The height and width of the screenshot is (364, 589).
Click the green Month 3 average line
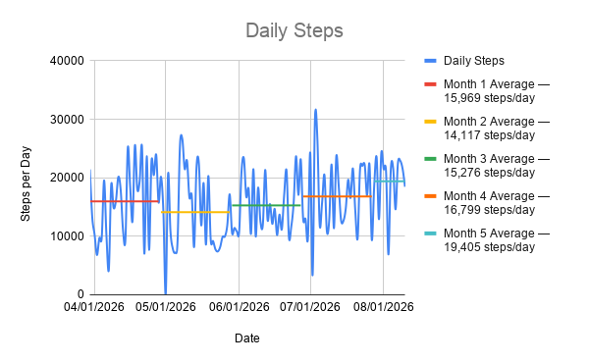point(266,205)
